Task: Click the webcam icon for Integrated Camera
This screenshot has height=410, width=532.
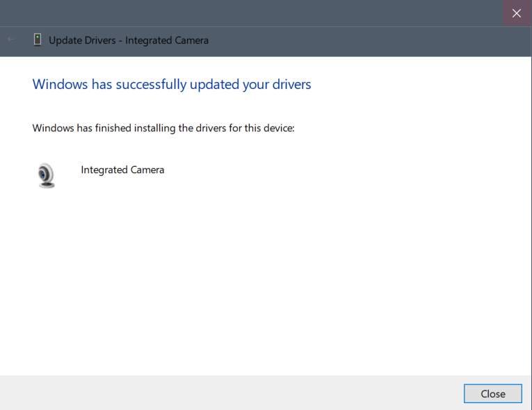Action: tap(46, 175)
